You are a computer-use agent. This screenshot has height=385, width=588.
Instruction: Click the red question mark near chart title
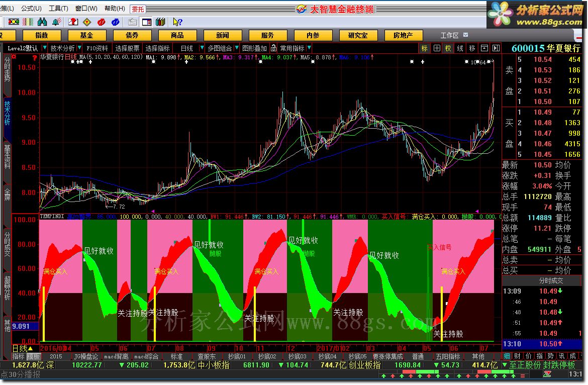[x=35, y=58]
